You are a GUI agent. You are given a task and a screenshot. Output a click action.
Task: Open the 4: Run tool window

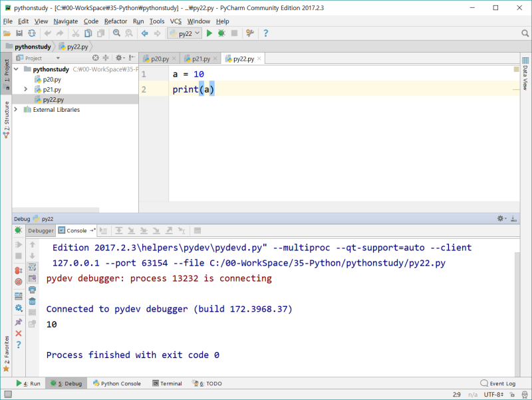tap(29, 383)
